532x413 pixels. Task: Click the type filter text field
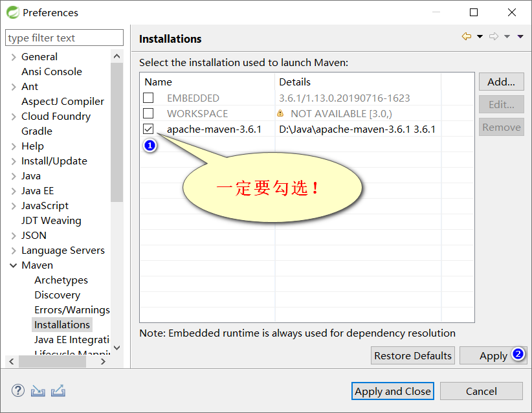[64, 38]
